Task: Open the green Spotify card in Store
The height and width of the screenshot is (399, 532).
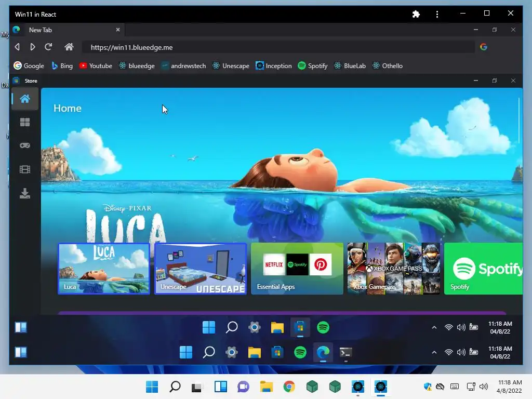Action: click(x=484, y=269)
